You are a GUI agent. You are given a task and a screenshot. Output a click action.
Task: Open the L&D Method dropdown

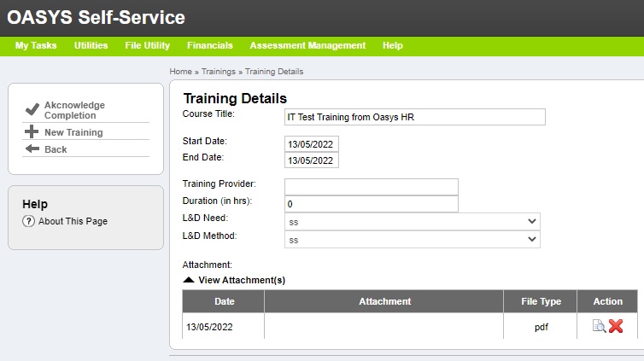point(413,239)
